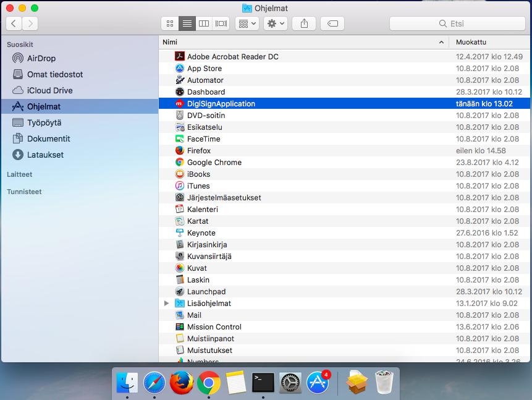Open System Preferences from the Dock
Screen dimensions: 532x400
coord(290,383)
